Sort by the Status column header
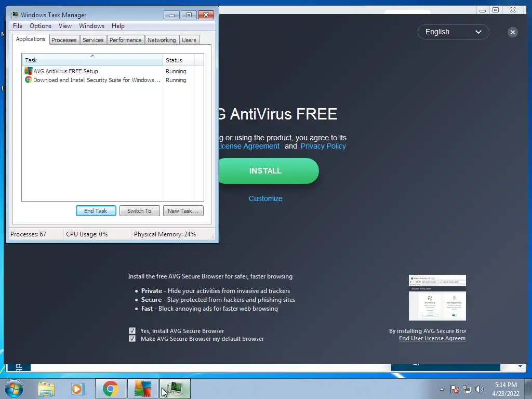Viewport: 532px width, 399px height. tap(179, 60)
